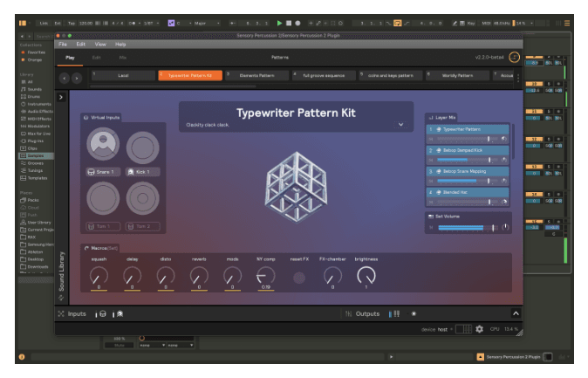Screen dimensions: 588x378
Task: Select the Local kit slot
Action: [x=123, y=75]
